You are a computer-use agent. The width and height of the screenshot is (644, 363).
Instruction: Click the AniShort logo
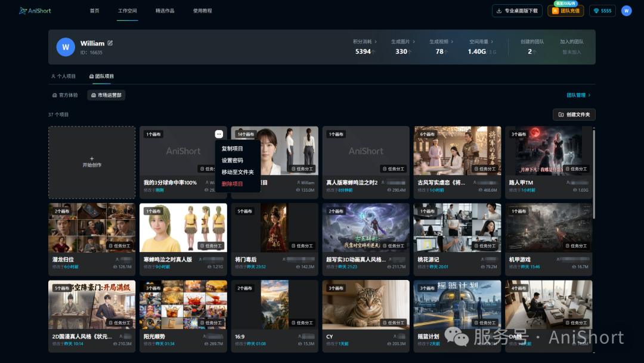click(x=35, y=11)
